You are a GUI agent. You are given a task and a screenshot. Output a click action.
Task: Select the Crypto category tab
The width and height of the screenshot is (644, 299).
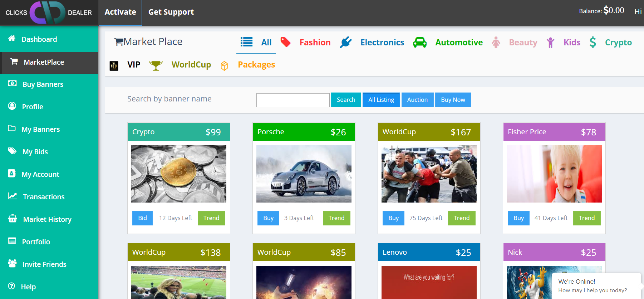click(x=618, y=43)
